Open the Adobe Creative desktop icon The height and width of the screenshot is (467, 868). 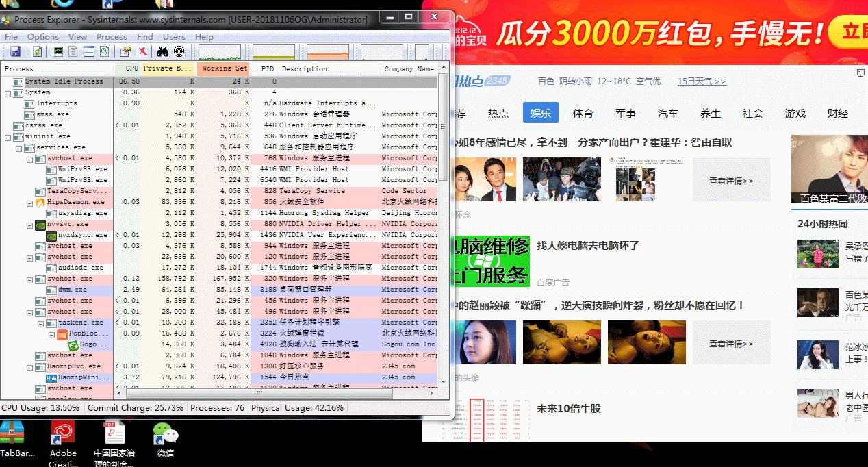pos(63,443)
